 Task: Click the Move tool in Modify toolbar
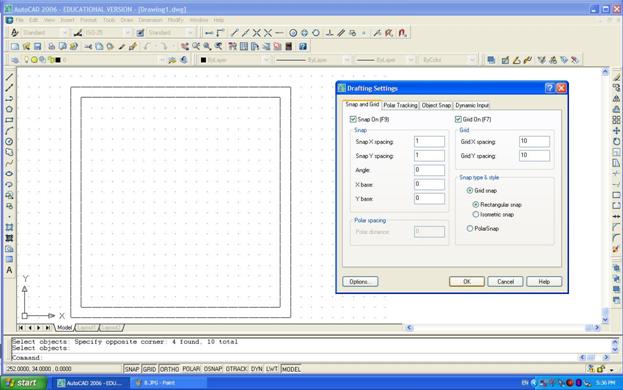pos(616,131)
